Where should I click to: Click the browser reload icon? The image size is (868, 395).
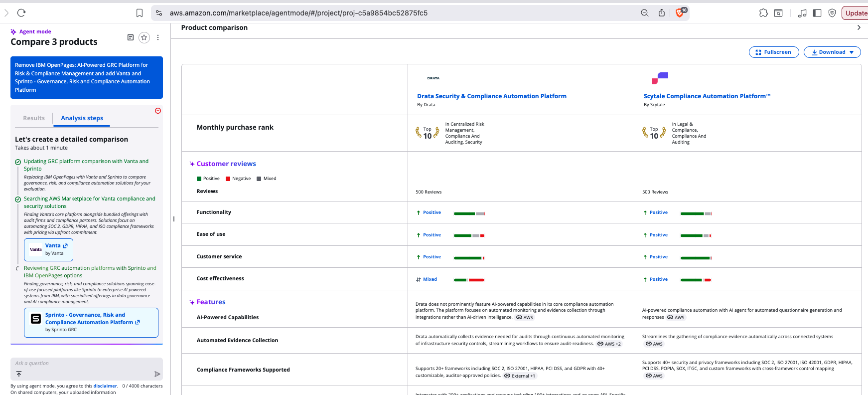[21, 13]
